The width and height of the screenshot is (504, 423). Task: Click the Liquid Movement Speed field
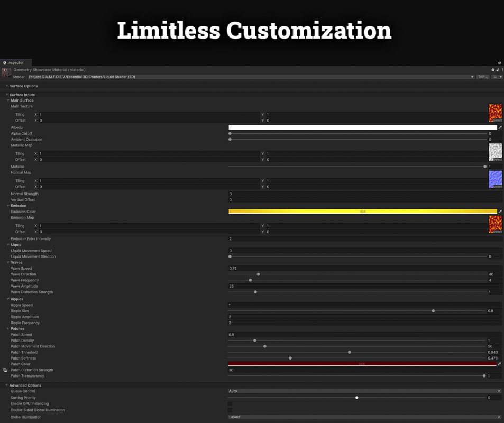pos(365,251)
